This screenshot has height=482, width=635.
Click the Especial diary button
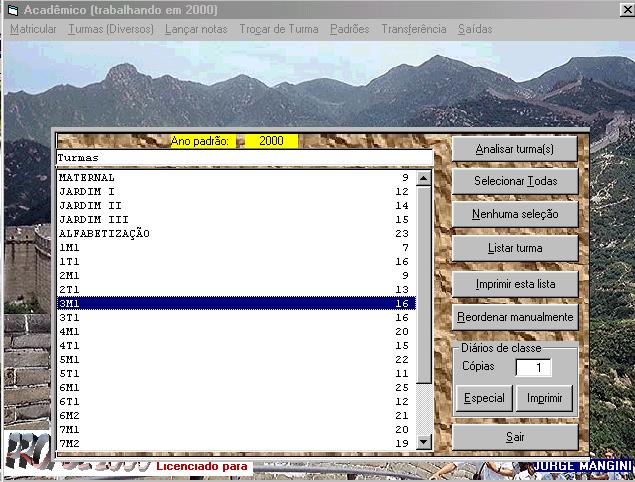click(485, 398)
